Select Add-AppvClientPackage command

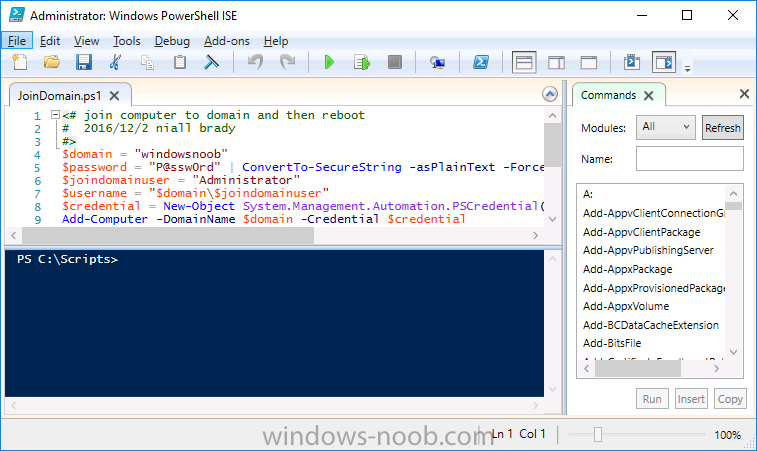tap(641, 232)
